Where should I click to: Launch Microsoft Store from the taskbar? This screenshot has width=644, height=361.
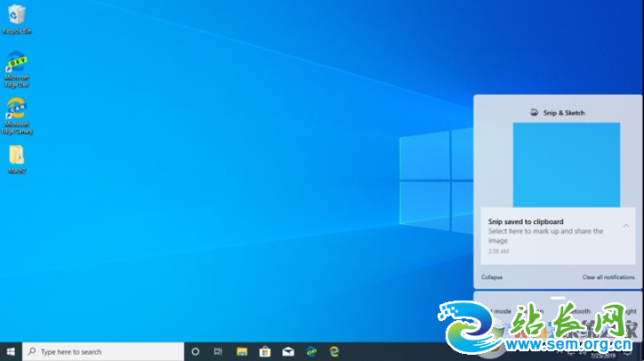click(x=265, y=351)
